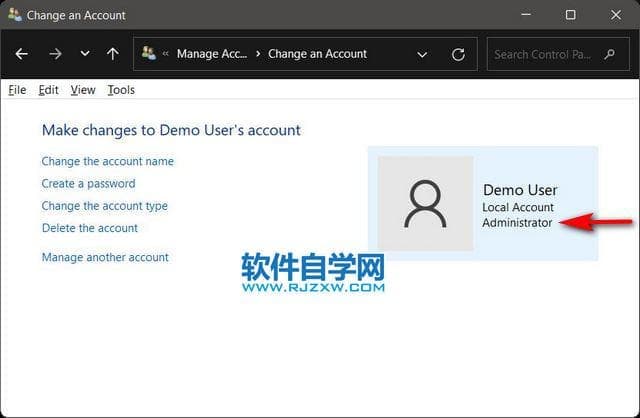Expand the address bar history dropdown
640x418 pixels.
[x=422, y=54]
